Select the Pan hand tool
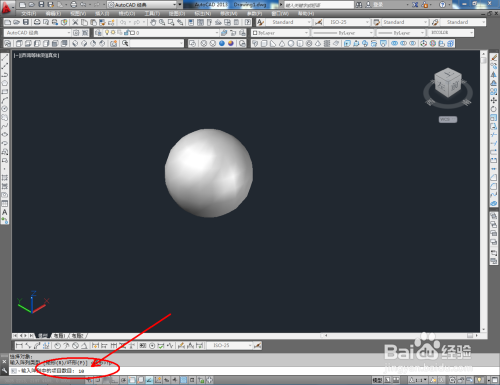Image resolution: width=500 pixels, height=385 pixels. [x=153, y=22]
